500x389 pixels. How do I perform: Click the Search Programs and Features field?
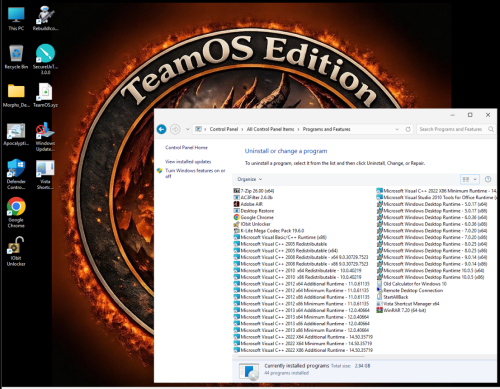452,129
